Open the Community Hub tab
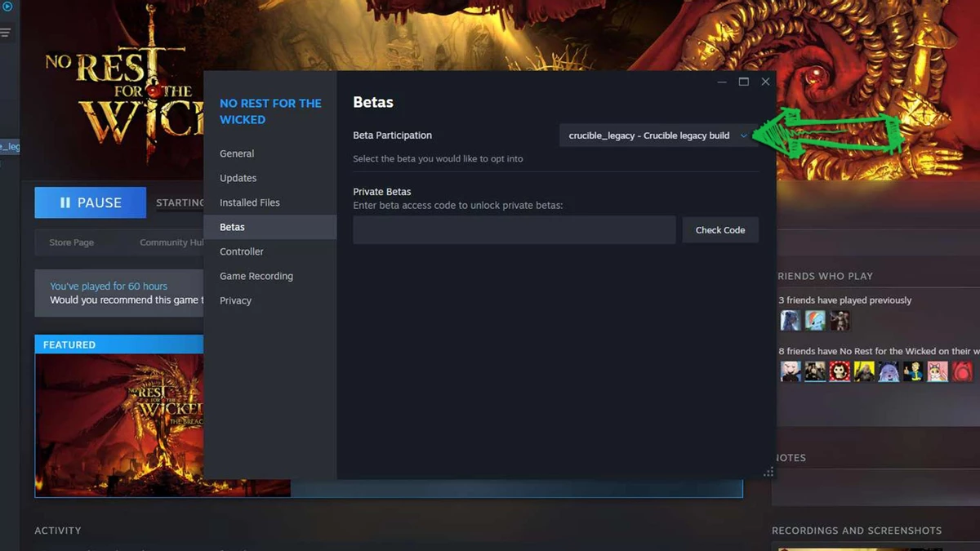980x551 pixels. coord(171,242)
